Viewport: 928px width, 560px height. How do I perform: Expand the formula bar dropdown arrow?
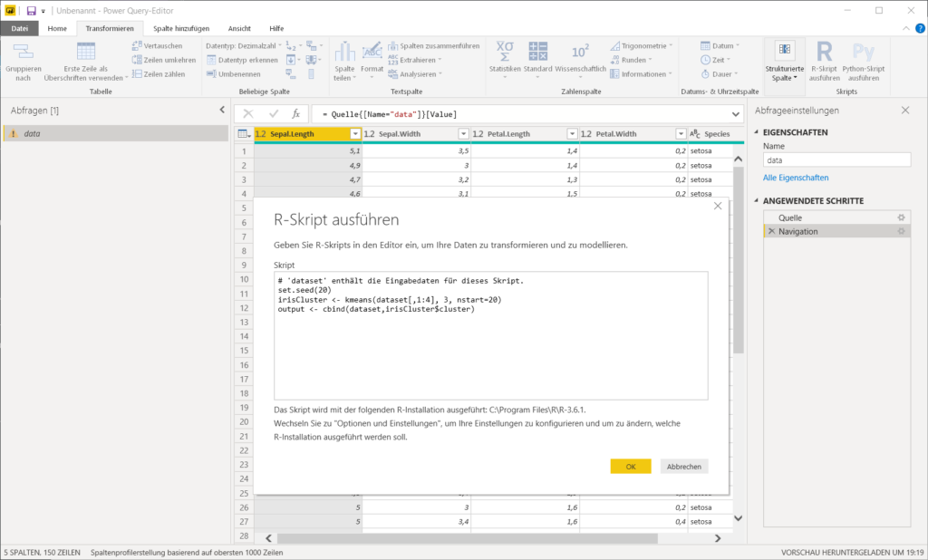point(735,114)
